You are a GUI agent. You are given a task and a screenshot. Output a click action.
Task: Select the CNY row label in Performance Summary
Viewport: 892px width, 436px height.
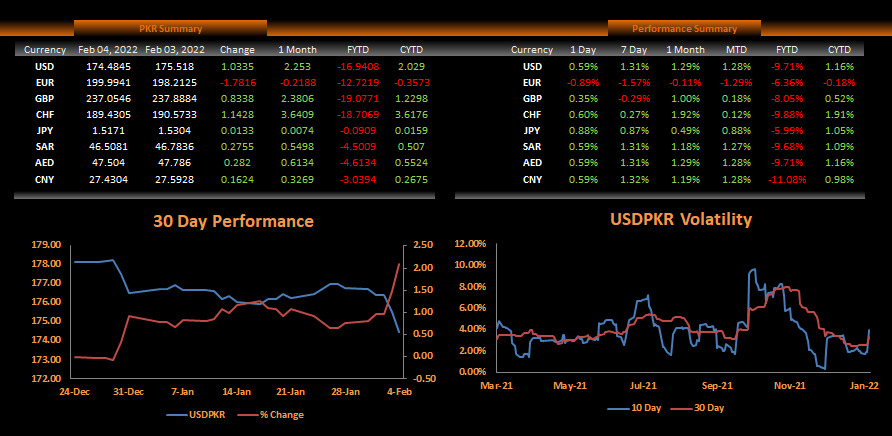click(x=532, y=179)
